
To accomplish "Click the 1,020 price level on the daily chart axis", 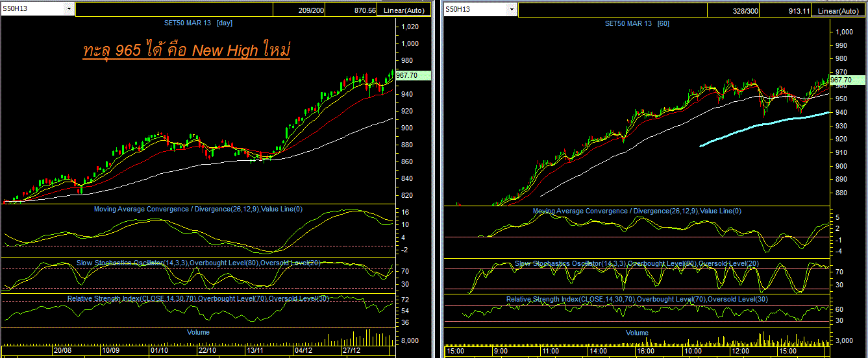I will [x=410, y=27].
